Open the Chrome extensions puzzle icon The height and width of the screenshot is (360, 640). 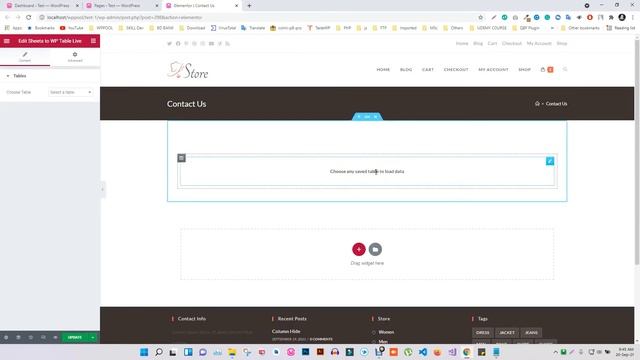[x=611, y=18]
